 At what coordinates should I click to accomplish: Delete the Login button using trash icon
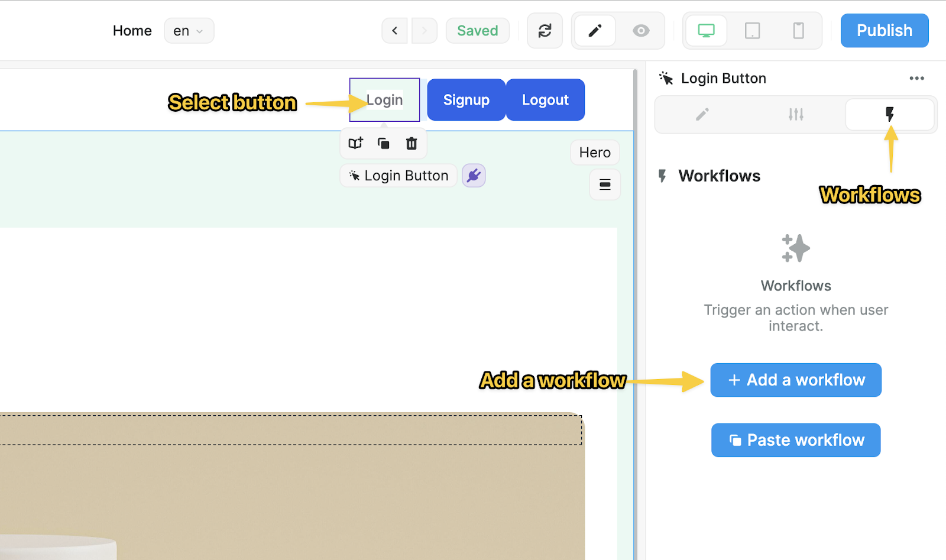coord(412,143)
